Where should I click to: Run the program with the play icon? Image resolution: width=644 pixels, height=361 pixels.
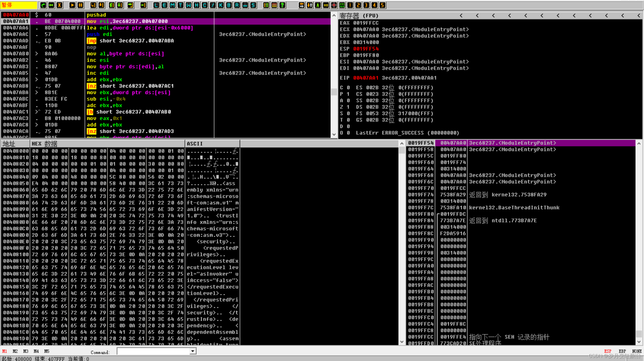click(x=72, y=5)
